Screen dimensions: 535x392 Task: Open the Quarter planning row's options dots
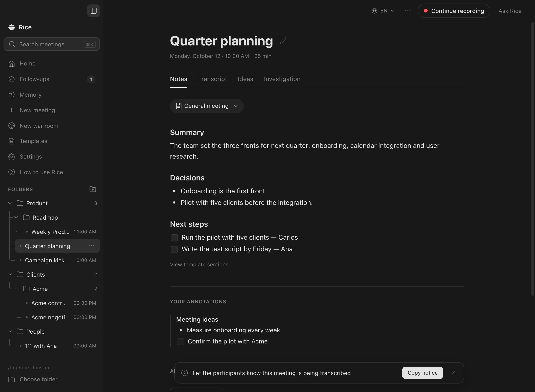pos(91,246)
